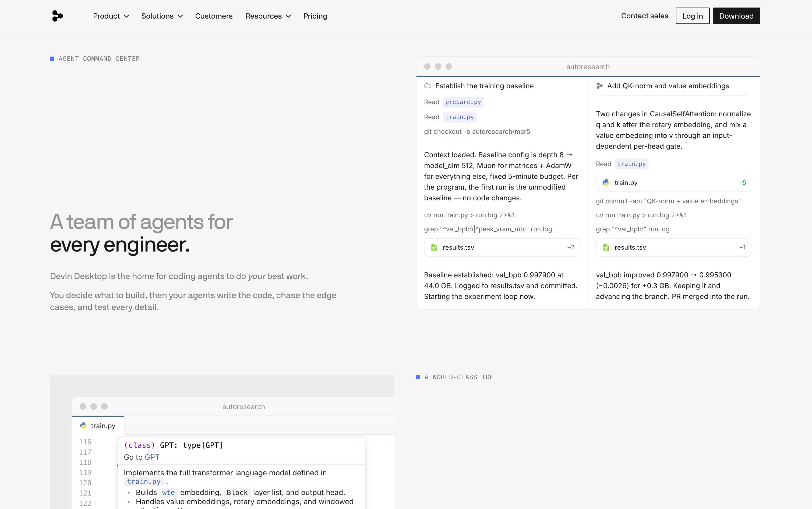
Task: Go to the Customers page
Action: [x=214, y=16]
